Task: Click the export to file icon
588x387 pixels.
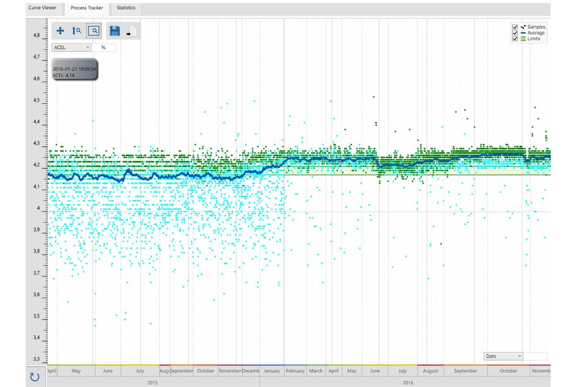Action: (131, 31)
